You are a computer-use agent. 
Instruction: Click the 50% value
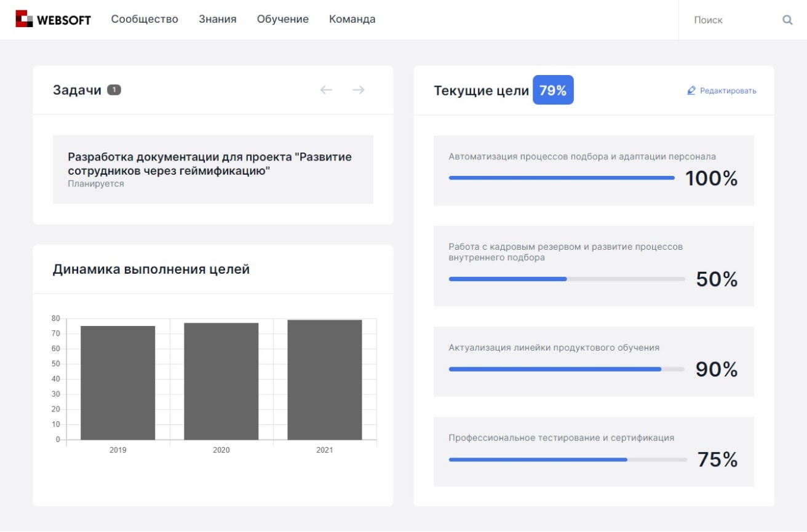point(717,279)
